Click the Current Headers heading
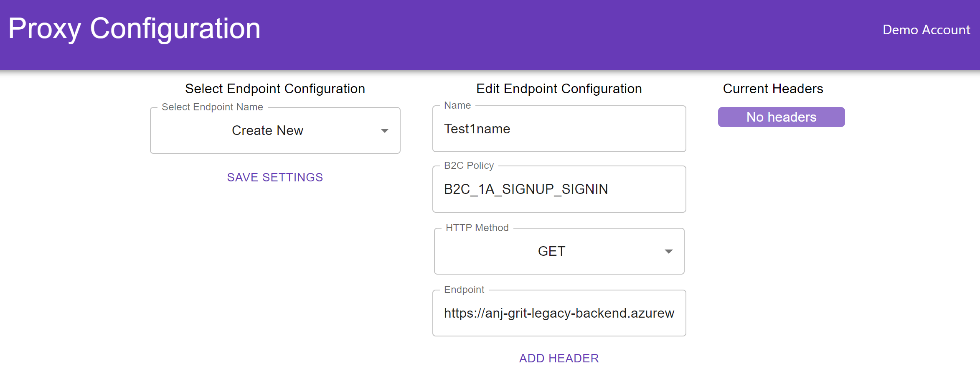 [x=773, y=89]
